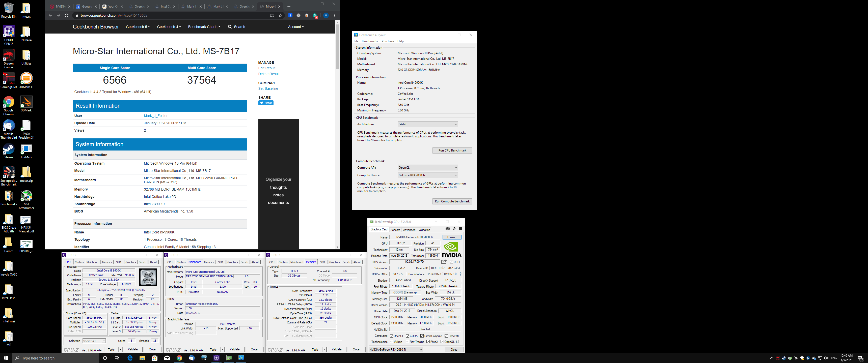
Task: Open the Recycle Bin
Action: click(x=8, y=10)
